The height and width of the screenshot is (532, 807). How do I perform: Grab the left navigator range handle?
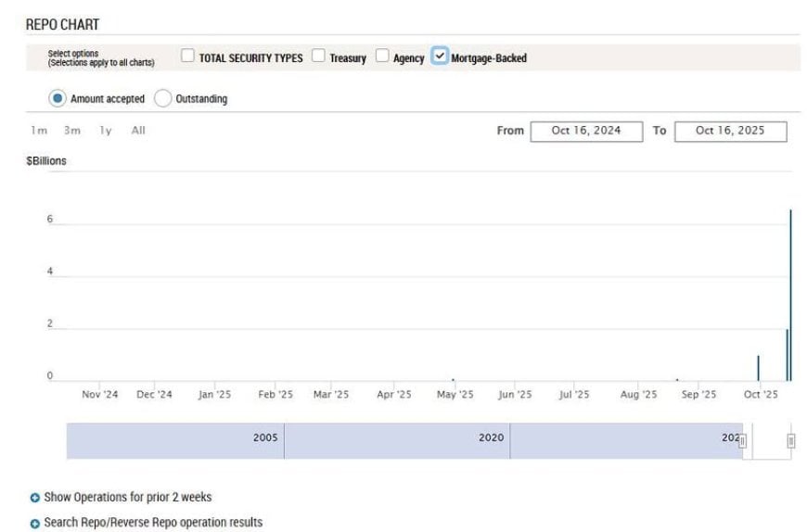pyautogui.click(x=743, y=441)
